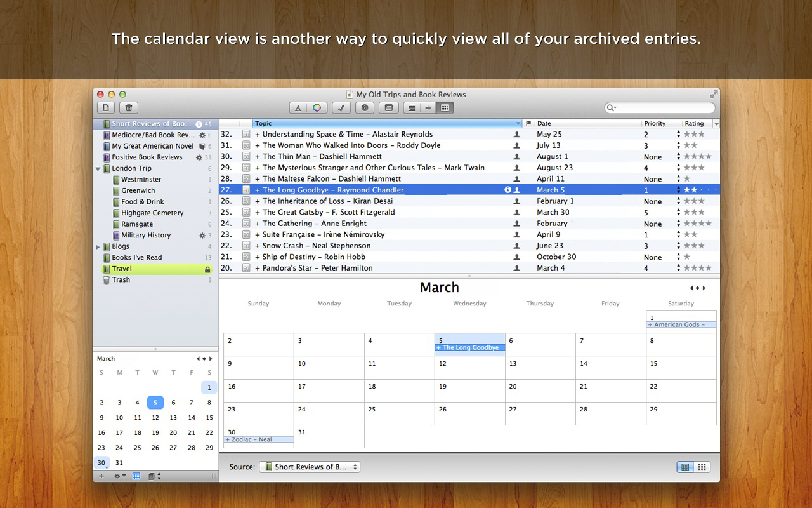
Task: Click lock icon on Travel journal
Action: coord(207,269)
